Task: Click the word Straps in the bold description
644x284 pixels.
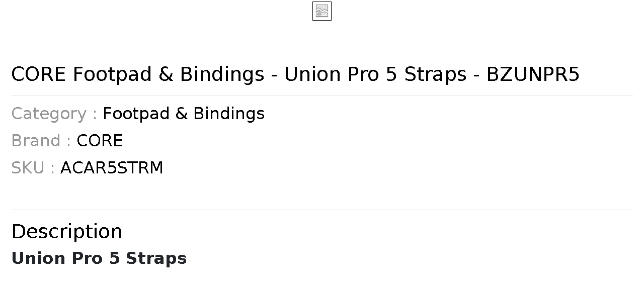Action: (156, 258)
